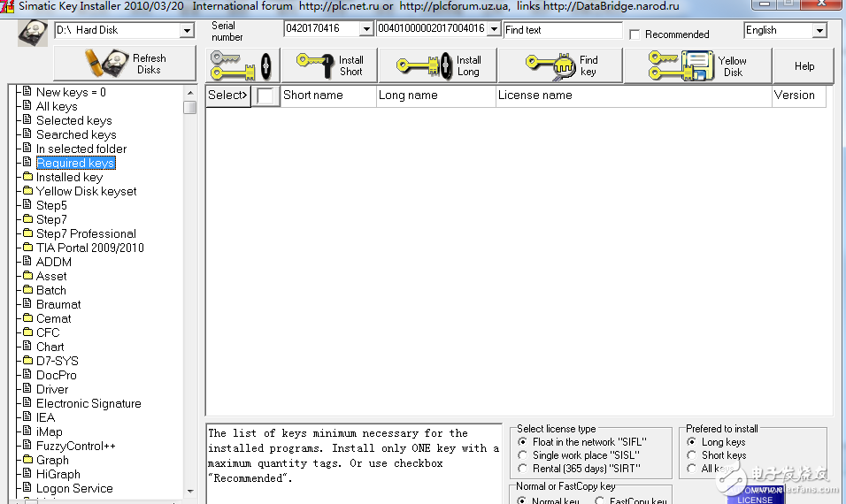Enable the Recommended checkbox
This screenshot has height=504, width=846.
634,34
